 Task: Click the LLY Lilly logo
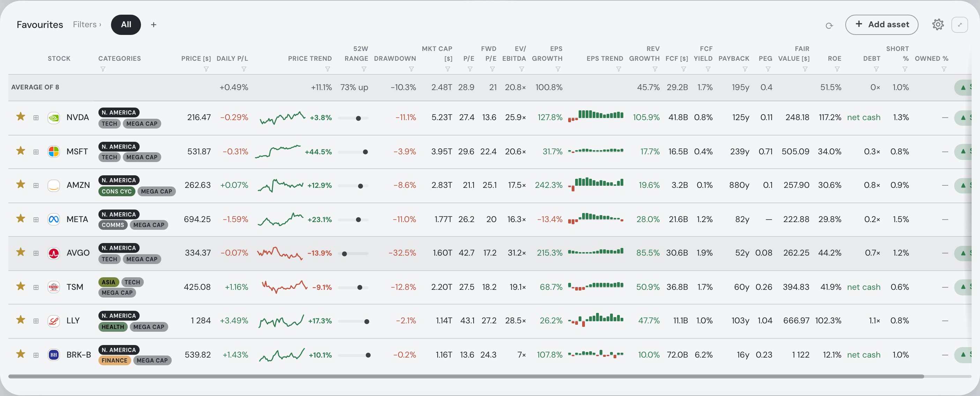point(54,321)
